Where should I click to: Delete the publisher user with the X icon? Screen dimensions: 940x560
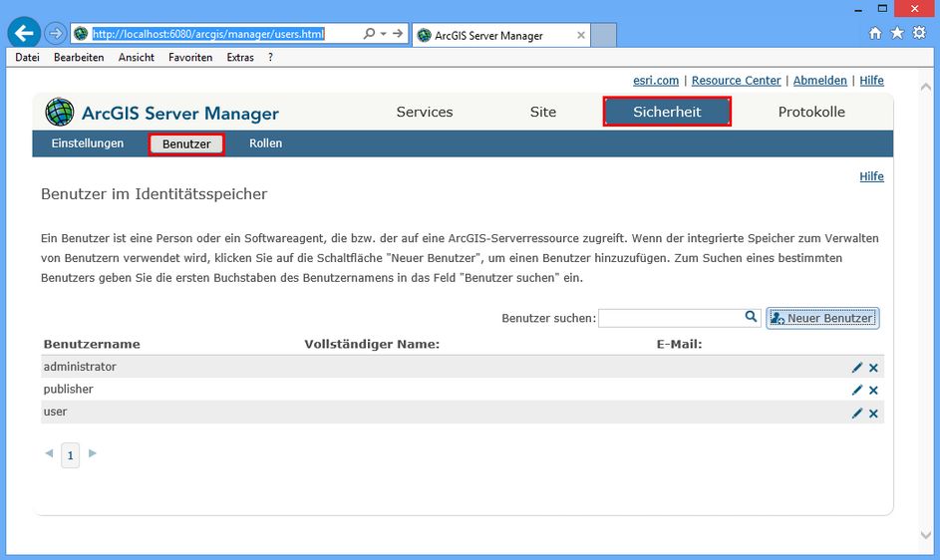(x=873, y=391)
